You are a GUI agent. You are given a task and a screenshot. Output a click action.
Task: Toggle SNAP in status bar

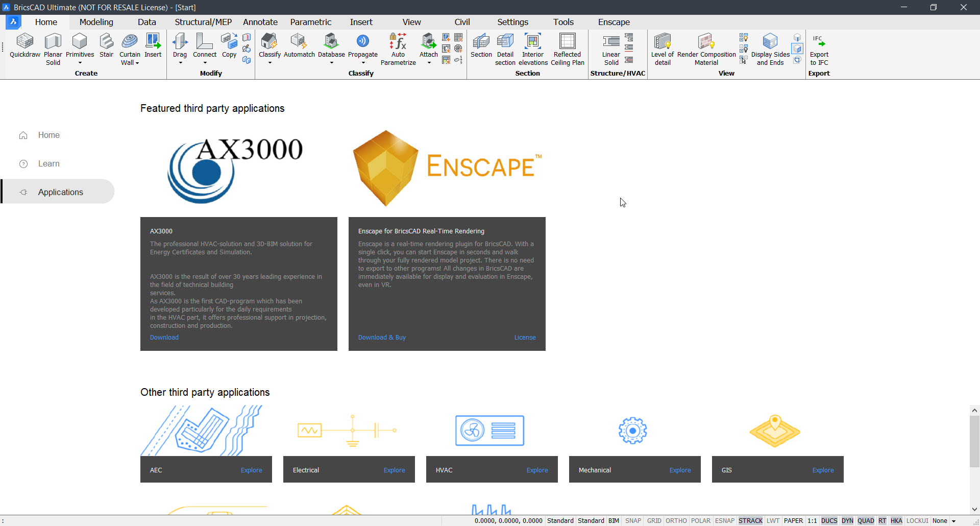[633, 521]
